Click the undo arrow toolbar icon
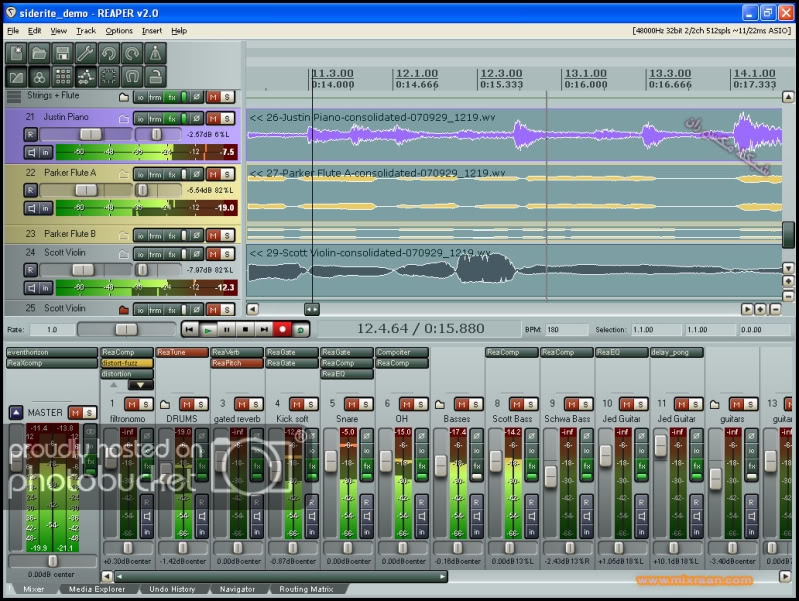The image size is (799, 601). 109,54
